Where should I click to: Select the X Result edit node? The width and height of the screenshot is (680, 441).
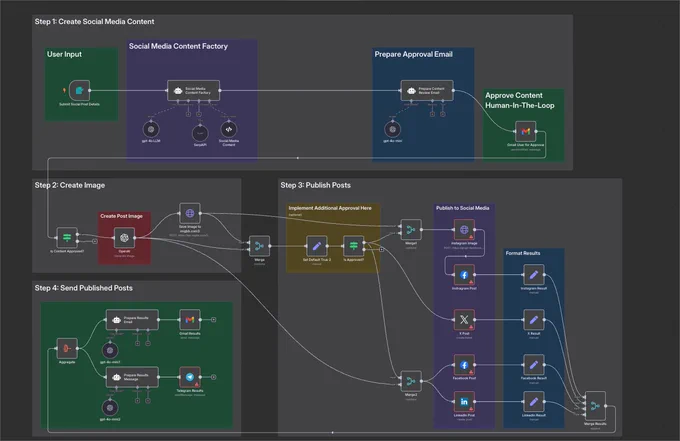point(534,320)
